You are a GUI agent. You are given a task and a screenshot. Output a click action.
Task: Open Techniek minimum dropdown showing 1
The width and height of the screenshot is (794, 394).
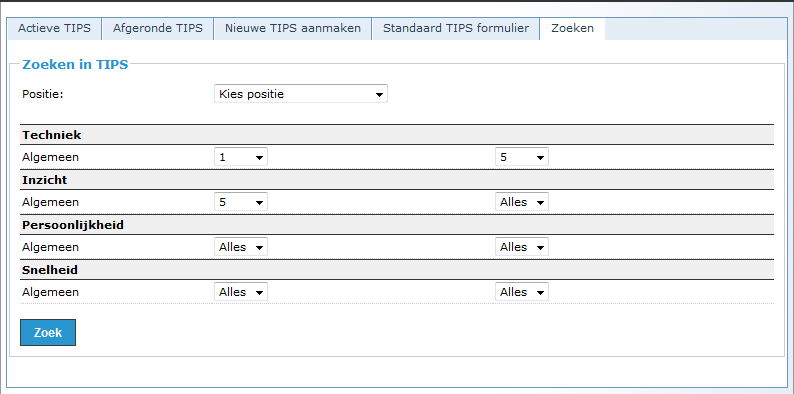[x=241, y=157]
